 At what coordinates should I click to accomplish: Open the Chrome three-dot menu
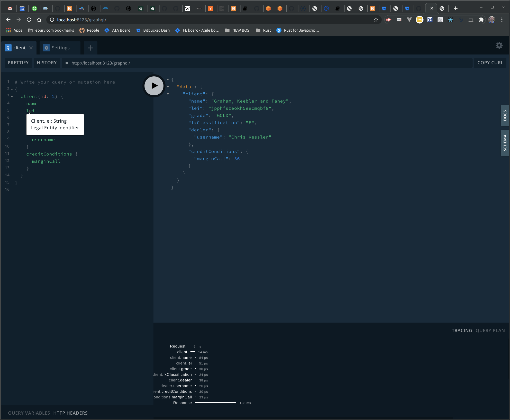[x=502, y=20]
